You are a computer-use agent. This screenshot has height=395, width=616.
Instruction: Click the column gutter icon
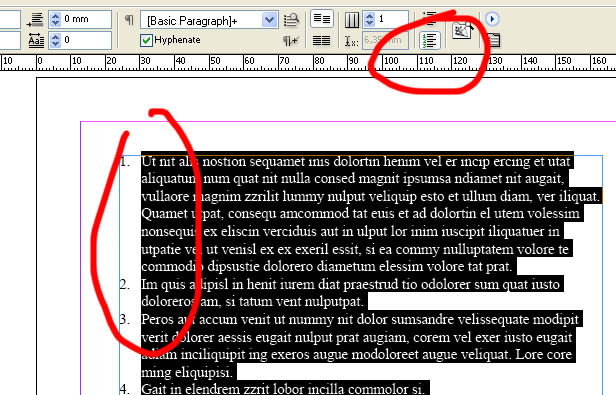(351, 40)
